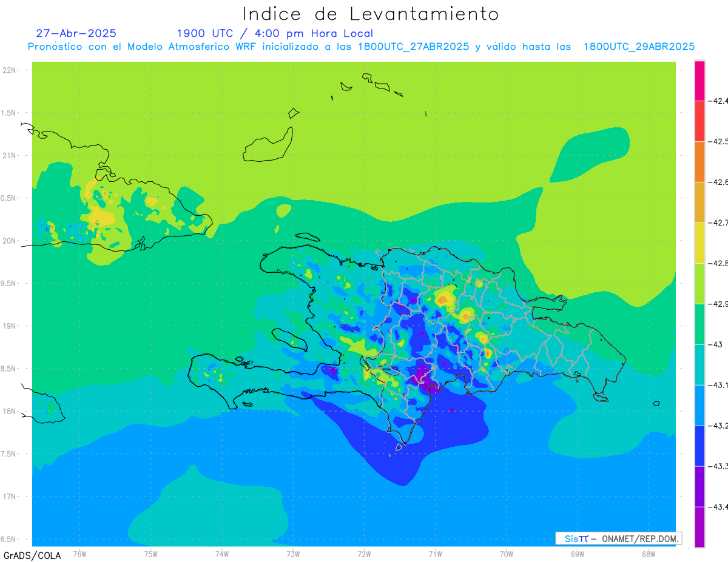Choose the lime segment between -42.8 and -42.9
728x562 pixels.
tap(699, 283)
